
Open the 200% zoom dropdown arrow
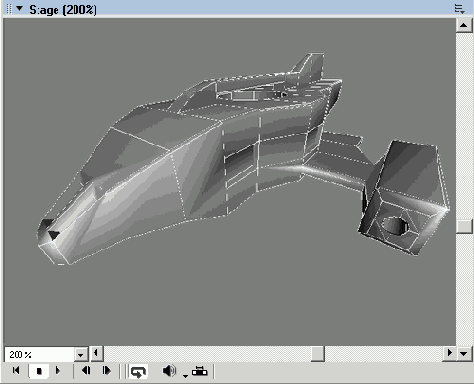point(81,354)
